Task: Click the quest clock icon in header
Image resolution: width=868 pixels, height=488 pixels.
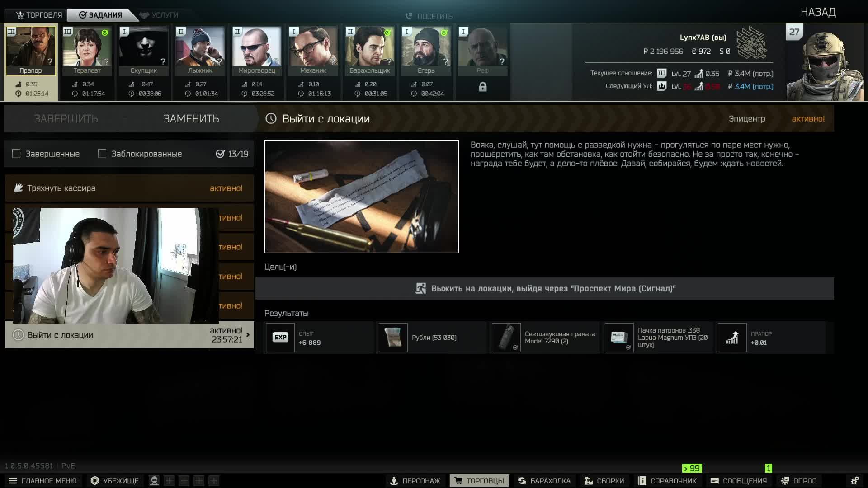Action: (x=271, y=118)
